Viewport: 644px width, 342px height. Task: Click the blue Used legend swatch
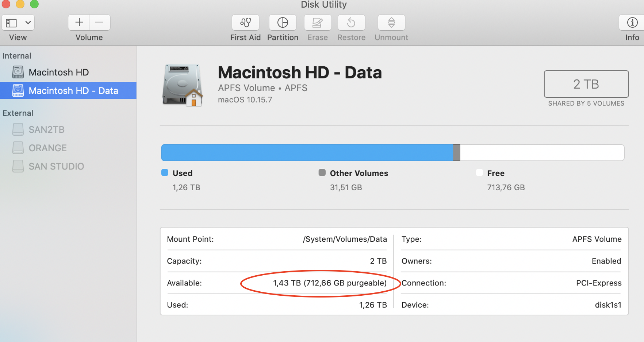(165, 172)
